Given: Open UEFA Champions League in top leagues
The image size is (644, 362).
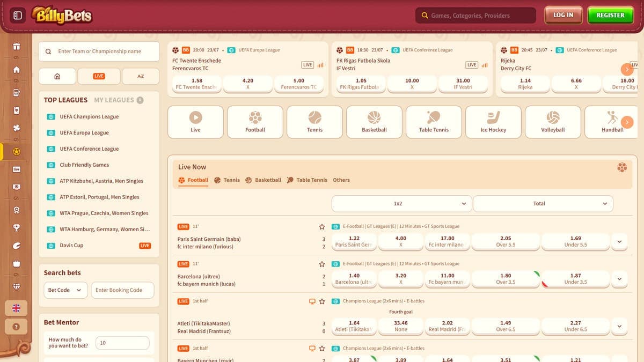Looking at the screenshot, I should coord(89,116).
